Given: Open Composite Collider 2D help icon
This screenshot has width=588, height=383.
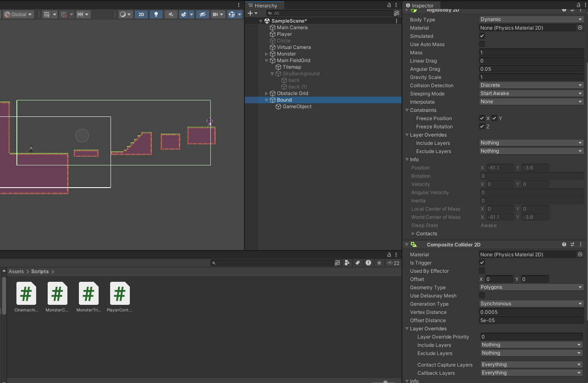Looking at the screenshot, I should pyautogui.click(x=564, y=244).
